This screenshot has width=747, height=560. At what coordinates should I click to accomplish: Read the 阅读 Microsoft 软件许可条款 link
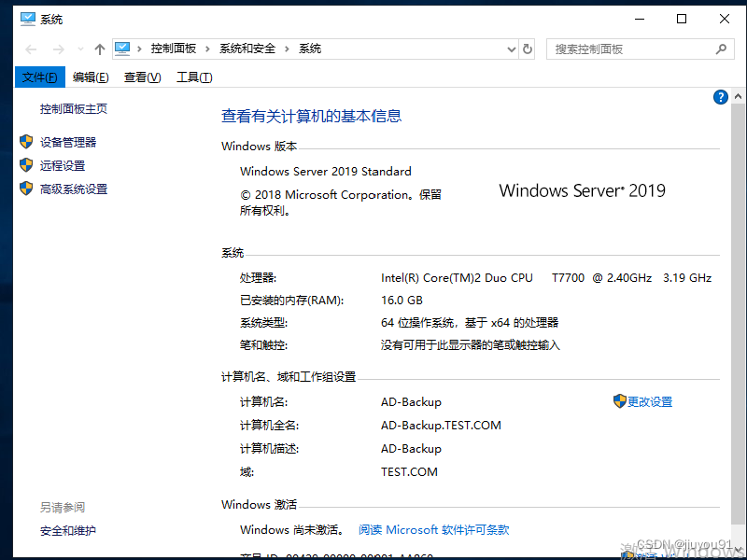point(433,529)
